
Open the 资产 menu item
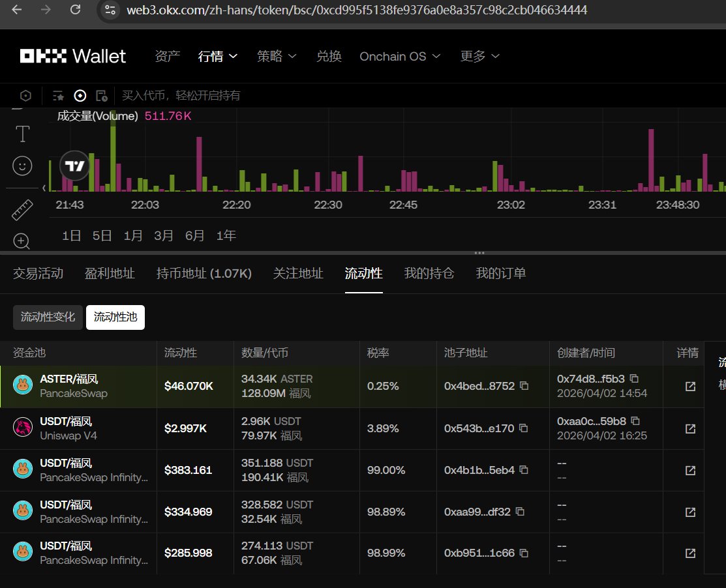tap(167, 57)
